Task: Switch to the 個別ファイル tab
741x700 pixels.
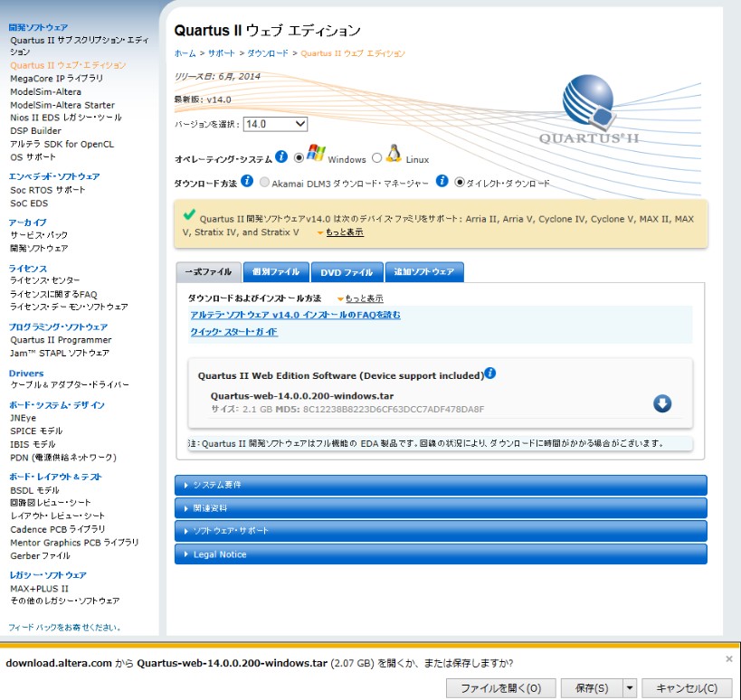Action: tap(275, 271)
